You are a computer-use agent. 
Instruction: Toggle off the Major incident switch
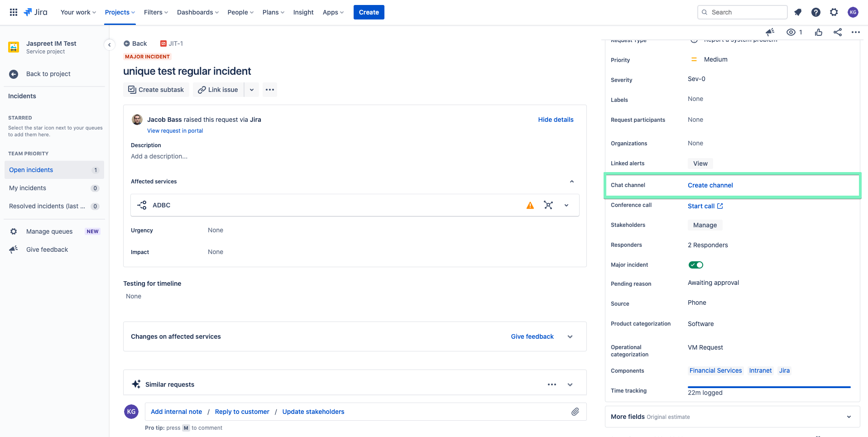pyautogui.click(x=696, y=265)
